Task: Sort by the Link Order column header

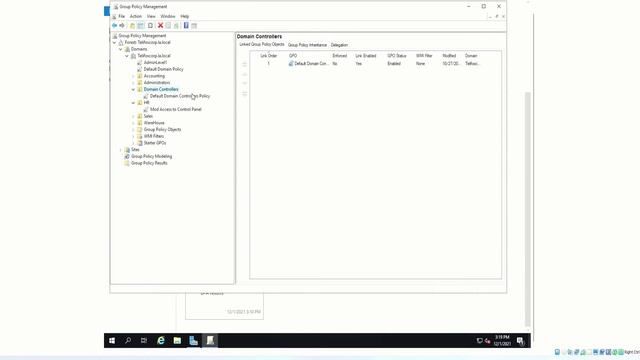Action: tap(269, 56)
